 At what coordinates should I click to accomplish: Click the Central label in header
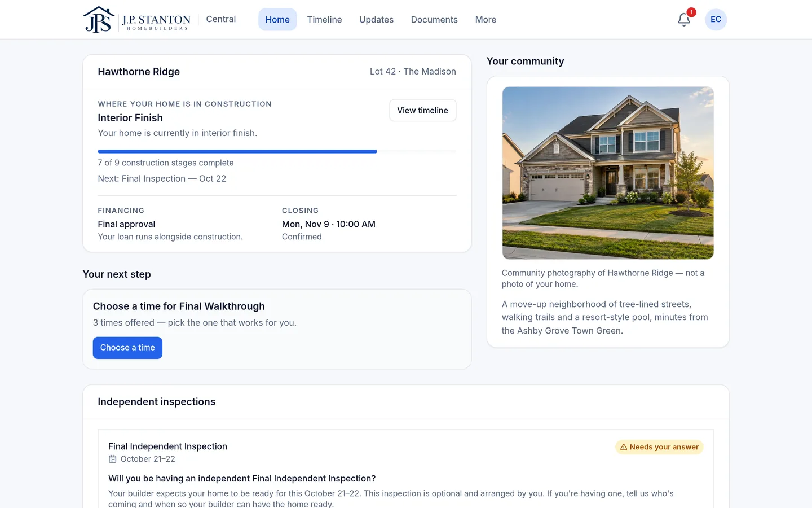[x=221, y=19]
